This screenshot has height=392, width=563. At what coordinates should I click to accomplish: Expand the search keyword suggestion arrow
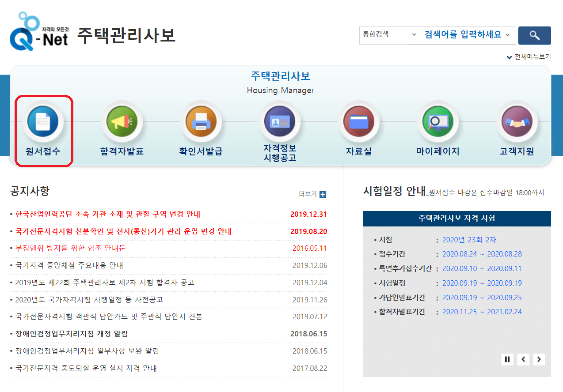[x=507, y=35]
